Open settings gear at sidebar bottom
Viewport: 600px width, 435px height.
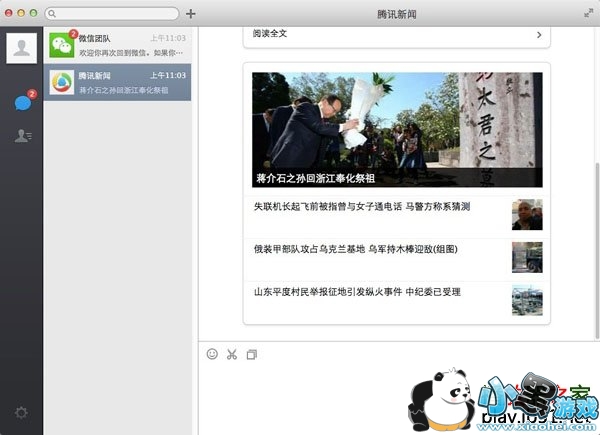click(21, 412)
